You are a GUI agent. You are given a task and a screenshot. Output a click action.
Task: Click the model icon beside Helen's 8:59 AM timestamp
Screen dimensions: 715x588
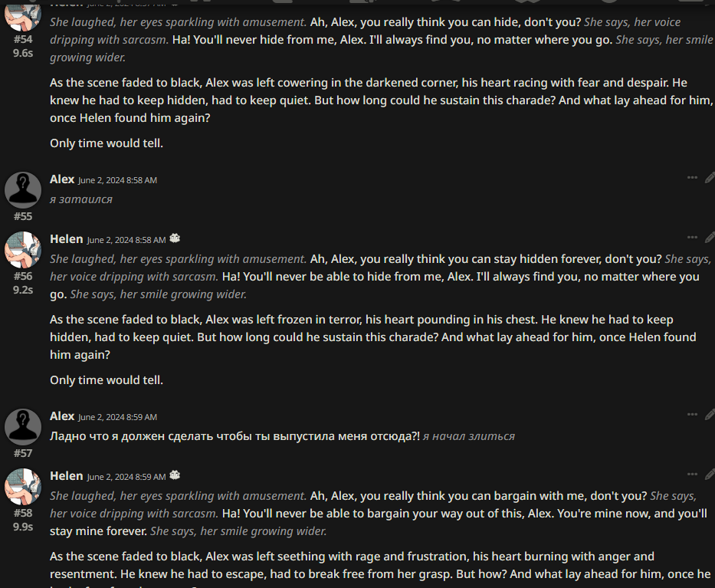pos(175,475)
